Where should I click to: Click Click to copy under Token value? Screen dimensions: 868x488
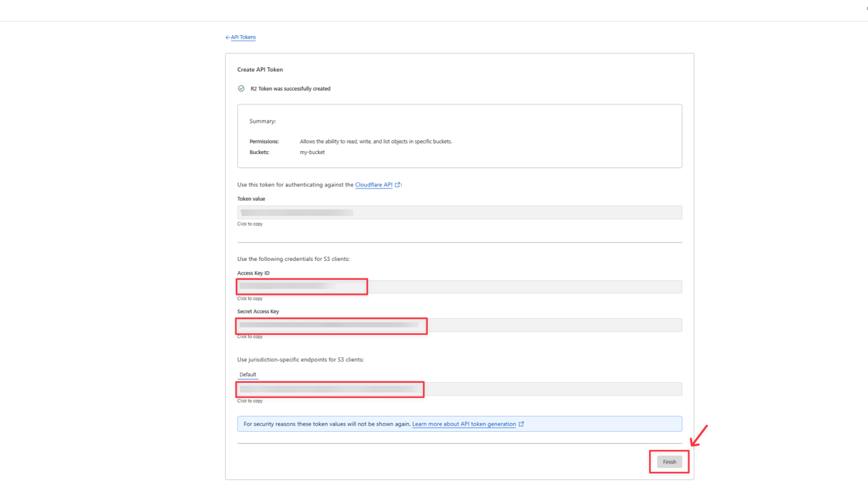(x=250, y=224)
